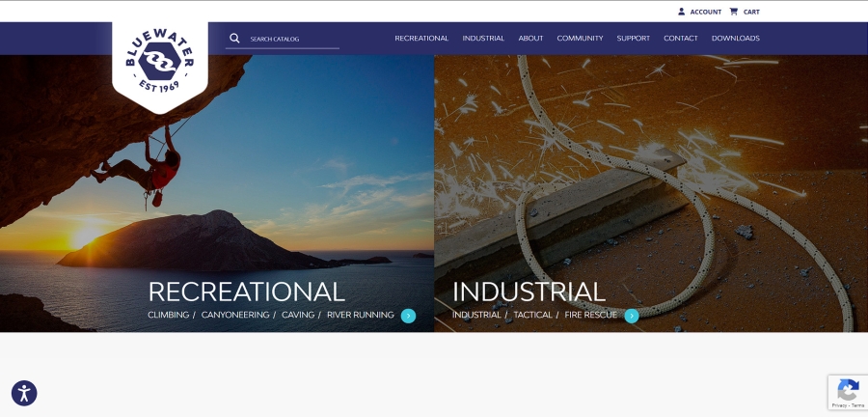The height and width of the screenshot is (417, 868).
Task: Click the teal arrow next to River Running
Action: (x=408, y=316)
